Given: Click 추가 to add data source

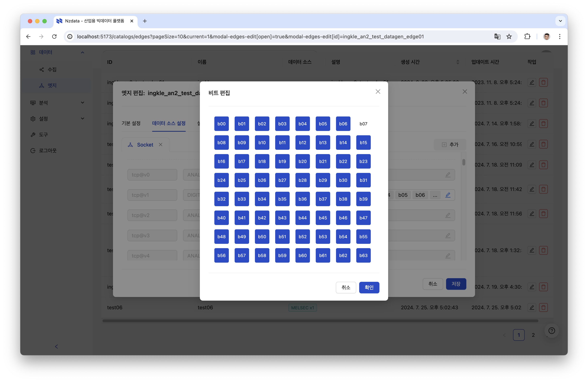Looking at the screenshot, I should tap(450, 145).
